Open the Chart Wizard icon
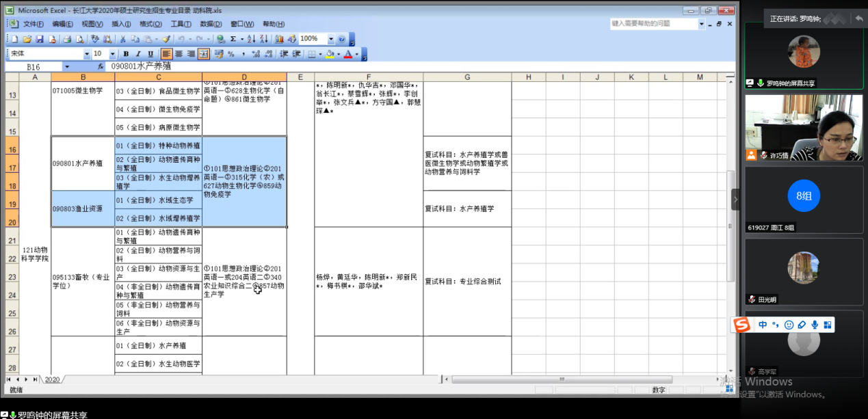 tap(279, 40)
